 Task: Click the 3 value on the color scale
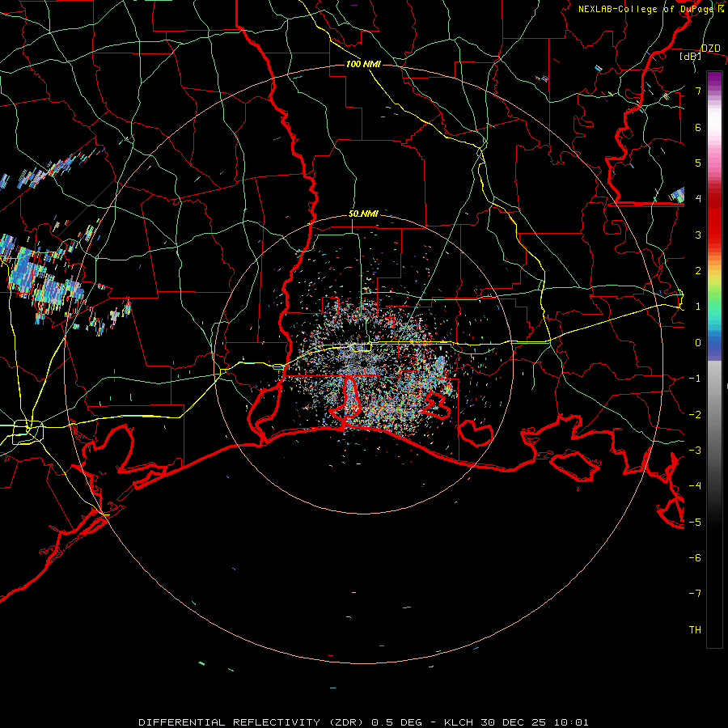[698, 235]
